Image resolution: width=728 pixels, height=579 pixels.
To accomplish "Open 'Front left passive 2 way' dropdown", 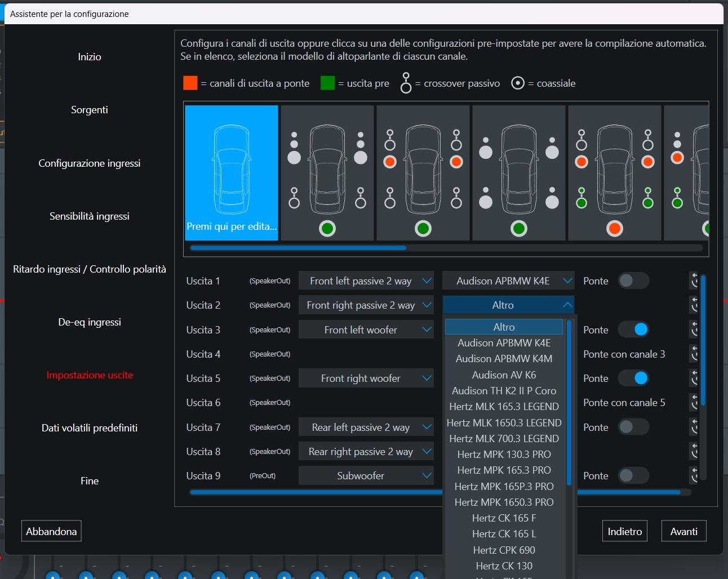I will [366, 280].
